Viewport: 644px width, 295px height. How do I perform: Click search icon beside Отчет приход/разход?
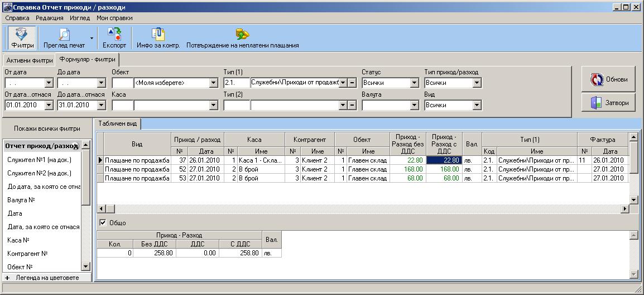point(75,145)
